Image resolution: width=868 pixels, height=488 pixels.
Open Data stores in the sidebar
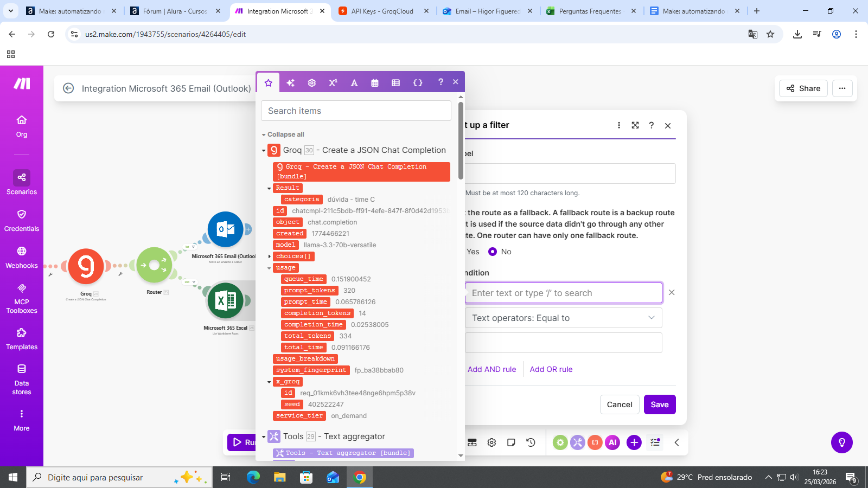pyautogui.click(x=22, y=380)
